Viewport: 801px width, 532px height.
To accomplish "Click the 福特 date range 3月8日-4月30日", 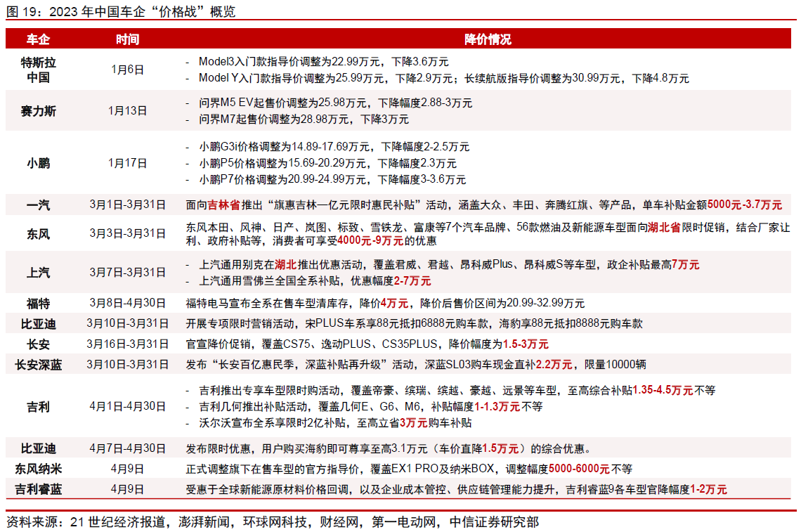I will coord(127,303).
